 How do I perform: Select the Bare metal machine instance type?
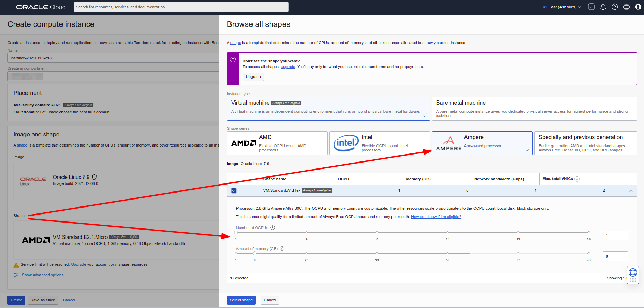(534, 108)
